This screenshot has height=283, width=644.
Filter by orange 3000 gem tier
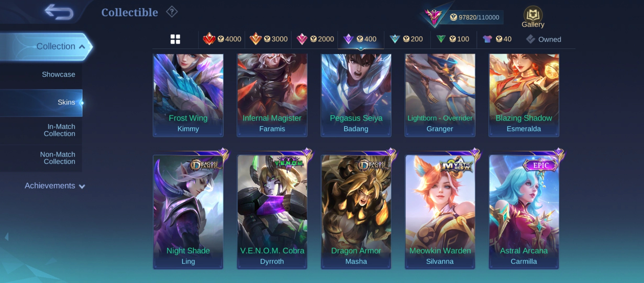[268, 39]
